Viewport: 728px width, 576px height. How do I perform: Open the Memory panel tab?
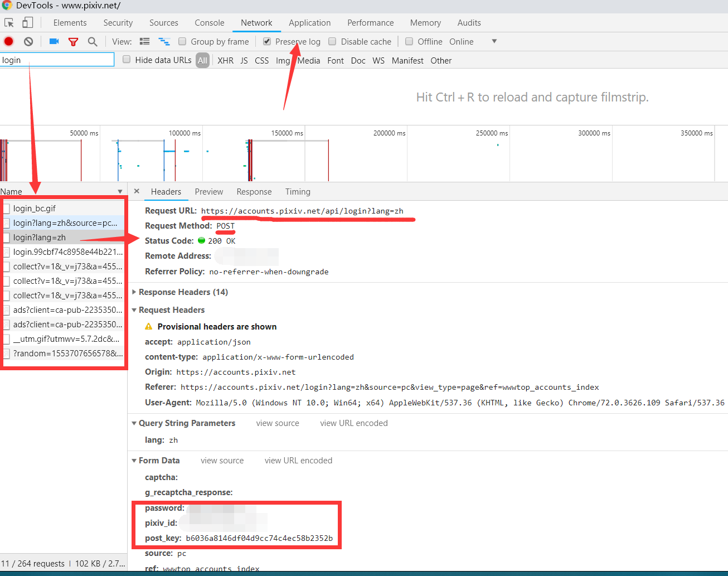click(425, 23)
